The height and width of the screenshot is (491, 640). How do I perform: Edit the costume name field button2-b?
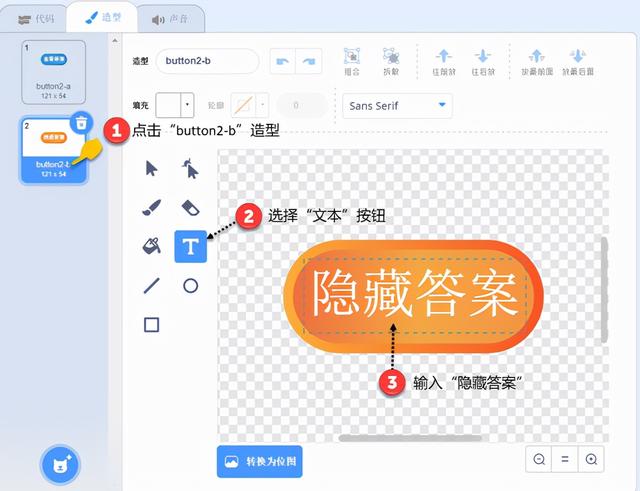click(x=207, y=61)
